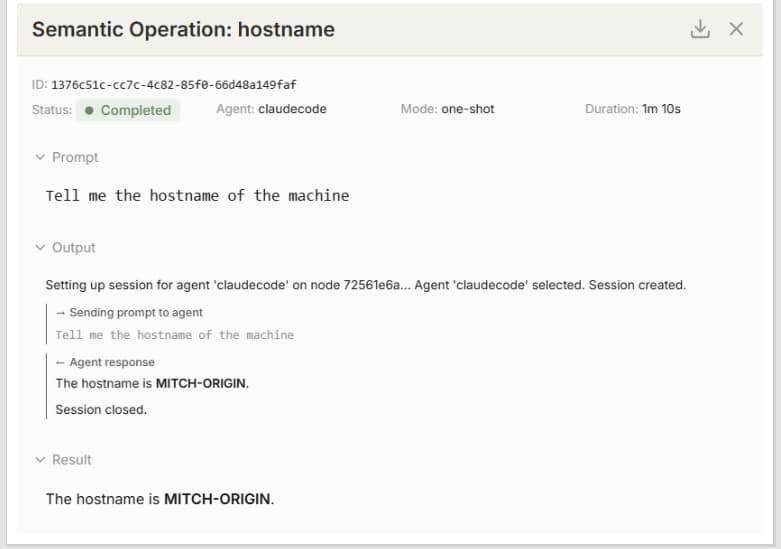Collapse the Prompt section chevron
Viewport: 781px width, 549px height.
coord(40,157)
